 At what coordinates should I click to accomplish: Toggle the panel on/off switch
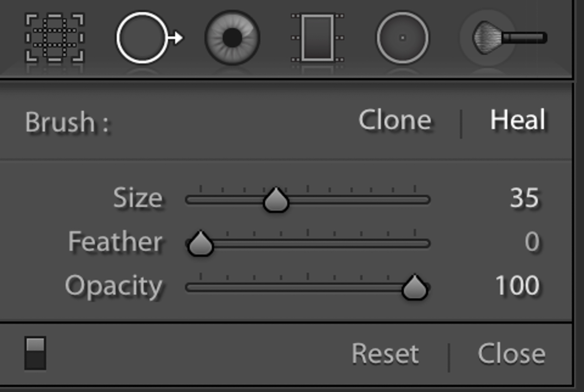point(35,353)
